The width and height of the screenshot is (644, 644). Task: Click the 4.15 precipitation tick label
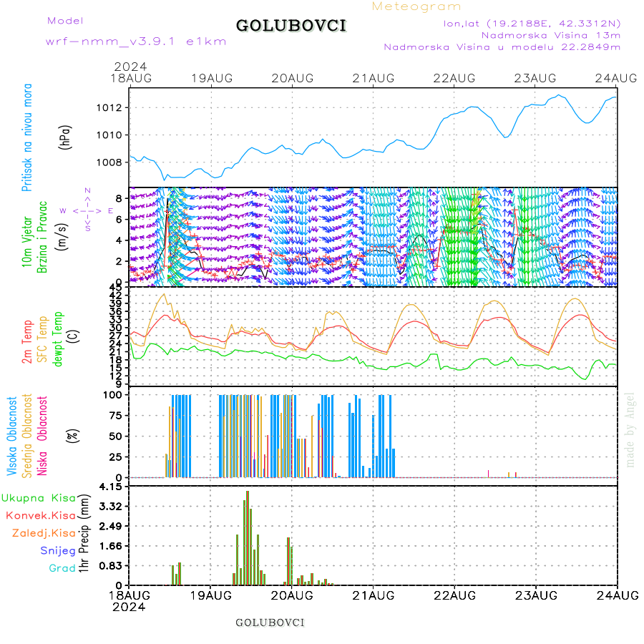click(111, 487)
